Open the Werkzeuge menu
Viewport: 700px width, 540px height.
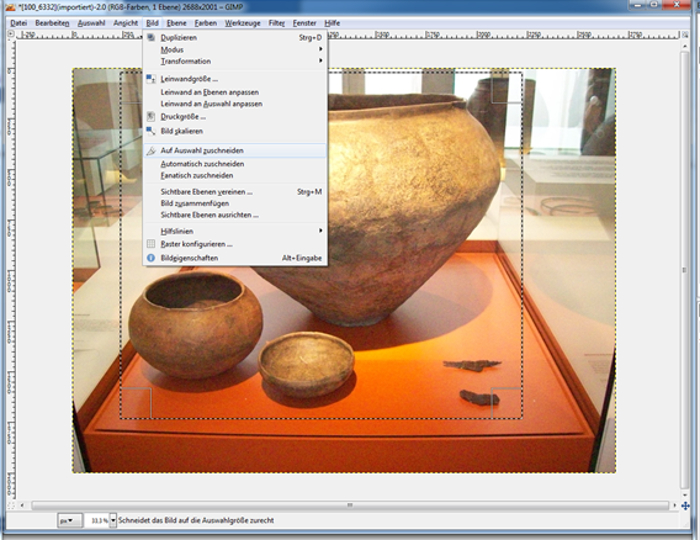pyautogui.click(x=242, y=22)
